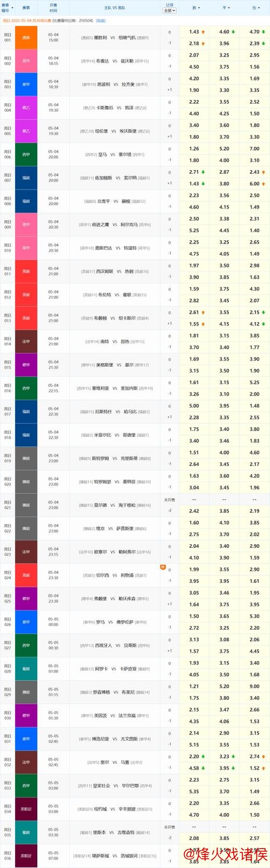Image resolution: width=270 pixels, height=868 pixels.
Task: Click 意甲 league badge of match 003
Action: click(26, 84)
